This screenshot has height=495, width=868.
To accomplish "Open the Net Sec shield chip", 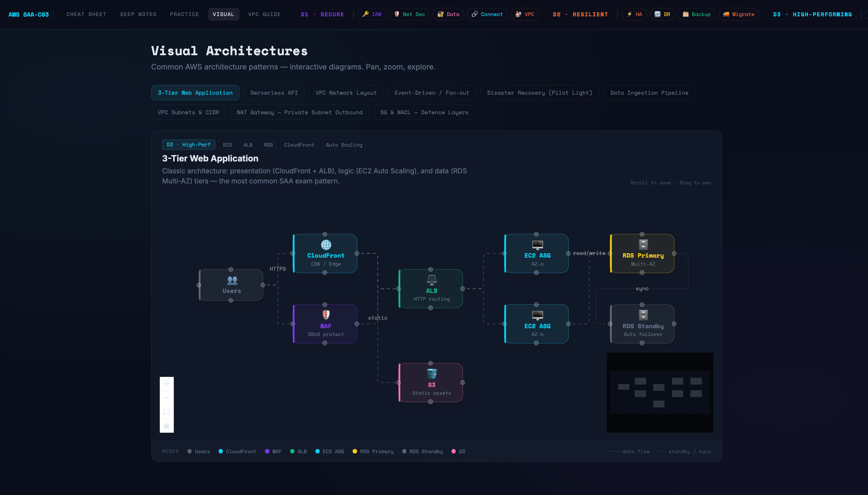I will (x=409, y=14).
